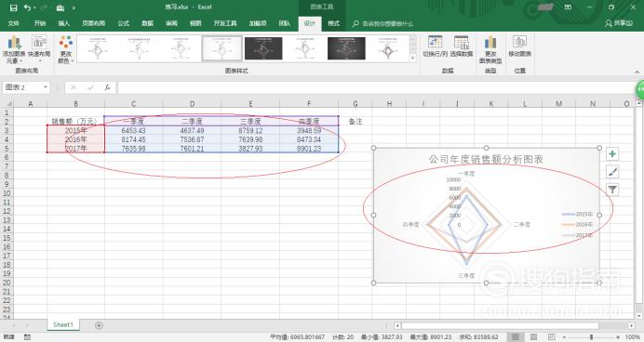Select the Sheet1 tab

click(x=63, y=324)
